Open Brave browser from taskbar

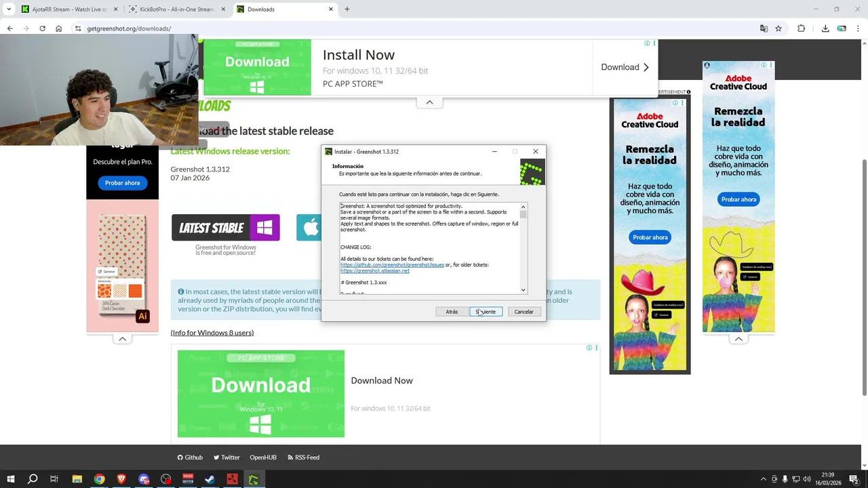click(x=121, y=479)
